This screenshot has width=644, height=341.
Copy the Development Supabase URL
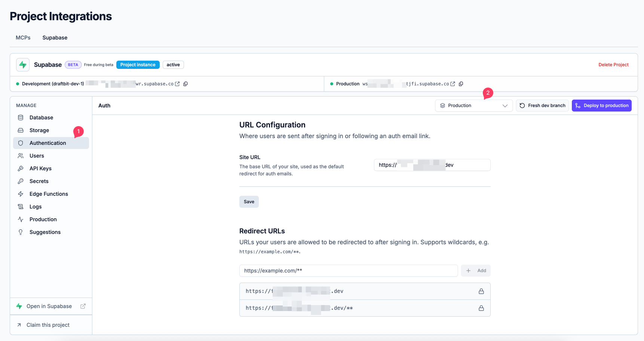click(x=185, y=84)
